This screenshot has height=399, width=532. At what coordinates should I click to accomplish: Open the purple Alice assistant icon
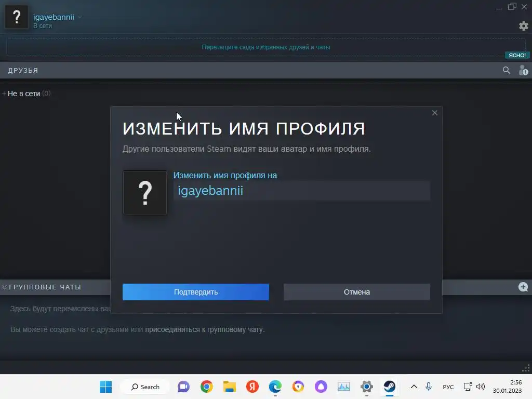coord(321,387)
